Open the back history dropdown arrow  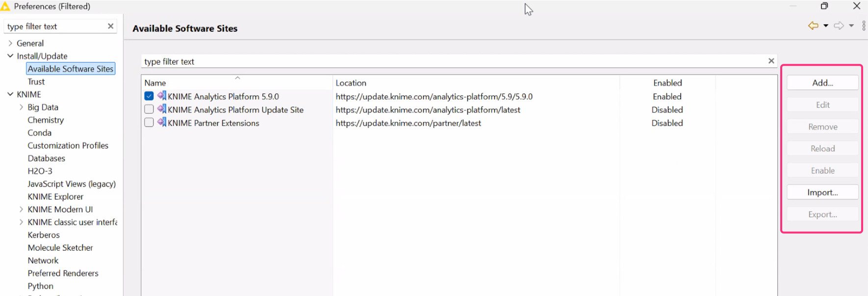(826, 26)
